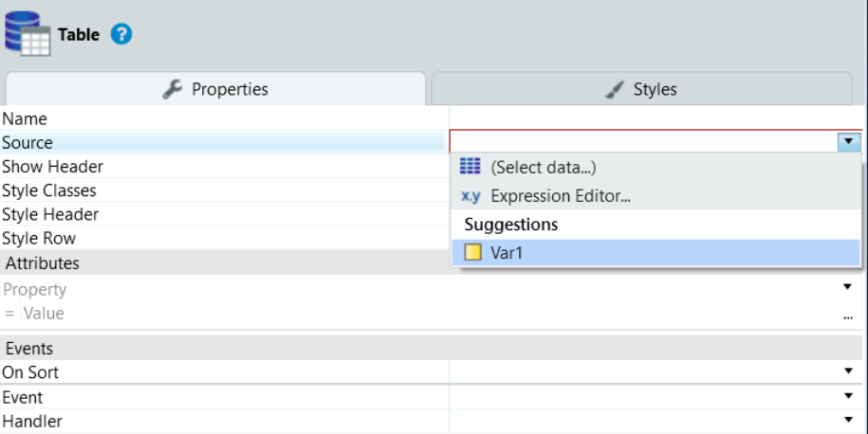Image resolution: width=868 pixels, height=434 pixels.
Task: Click the blue help question mark icon
Action: click(121, 35)
